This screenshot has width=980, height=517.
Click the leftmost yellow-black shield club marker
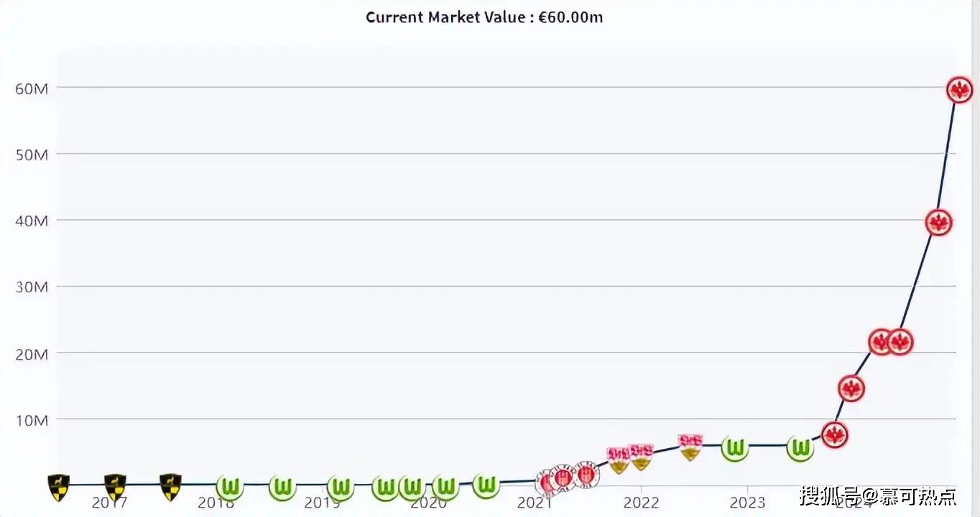58,486
